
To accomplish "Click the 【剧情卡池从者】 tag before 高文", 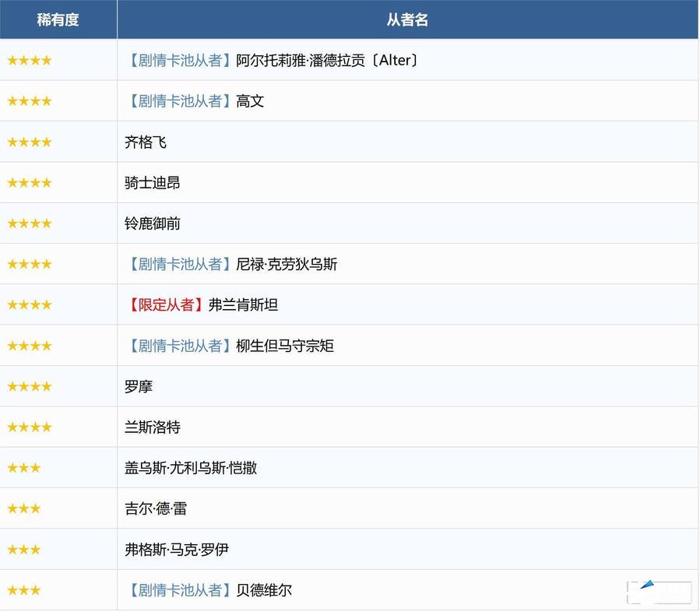I will pos(180,101).
